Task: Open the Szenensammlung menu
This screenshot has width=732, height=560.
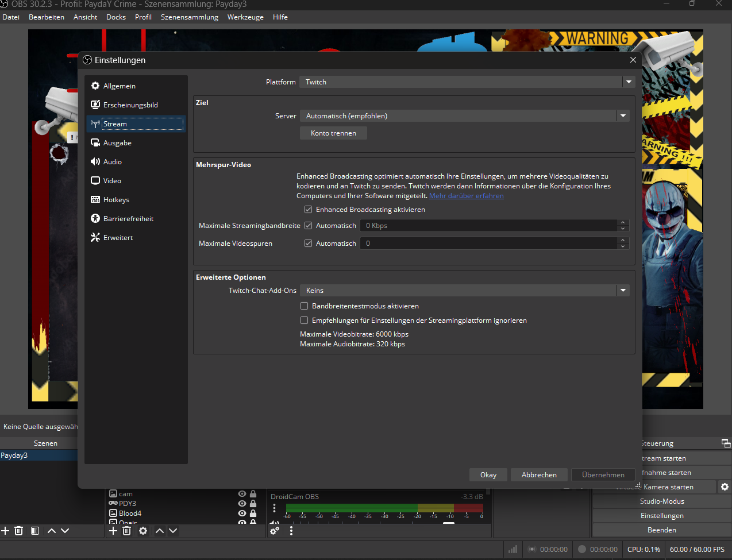Action: pyautogui.click(x=189, y=17)
